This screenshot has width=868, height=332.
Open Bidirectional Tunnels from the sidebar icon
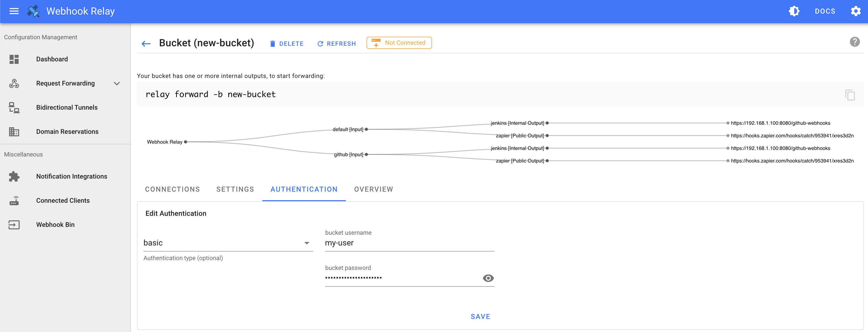tap(14, 107)
